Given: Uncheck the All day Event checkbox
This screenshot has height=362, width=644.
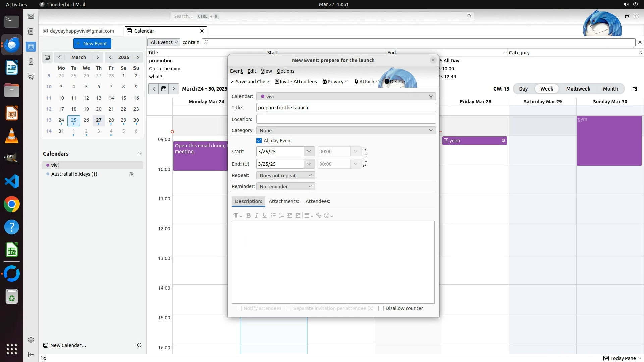Looking at the screenshot, I should click(x=259, y=141).
